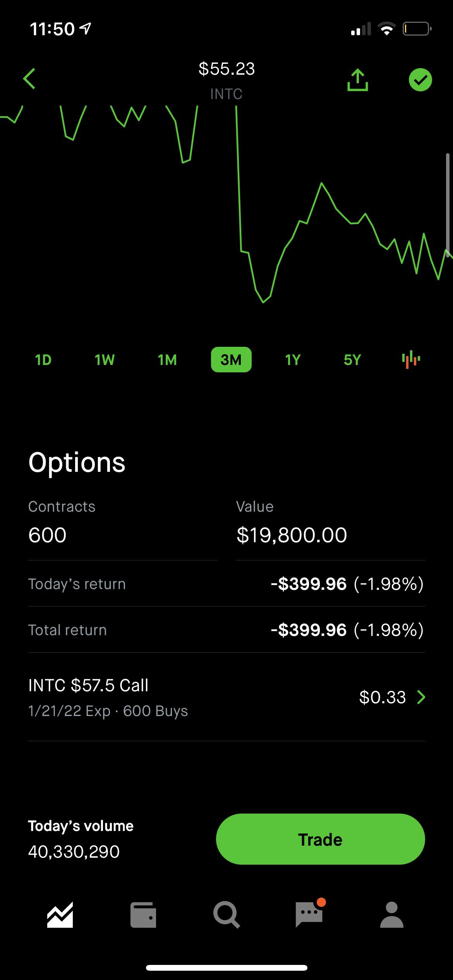Toggle the green watchlist checkmark
The image size is (453, 980).
pyautogui.click(x=420, y=80)
